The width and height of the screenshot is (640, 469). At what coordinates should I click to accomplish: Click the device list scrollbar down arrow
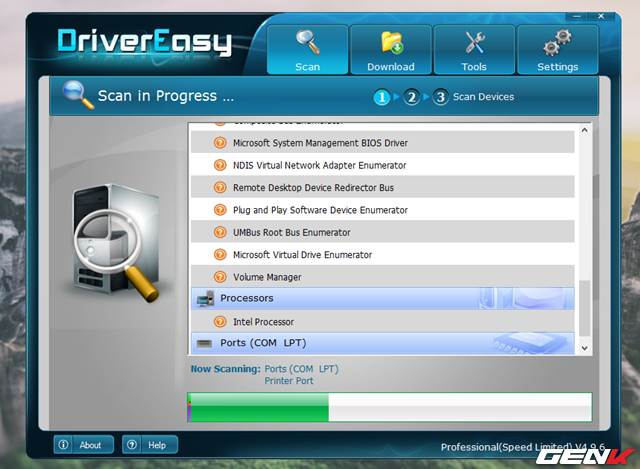[585, 347]
